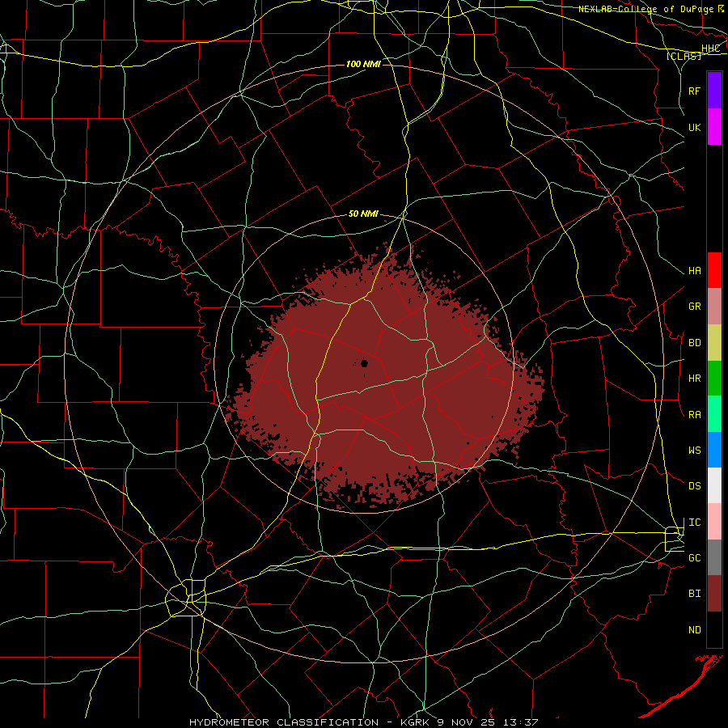Screen dimensions: 728x728
Task: Click the black radar site dot
Action: click(x=365, y=363)
